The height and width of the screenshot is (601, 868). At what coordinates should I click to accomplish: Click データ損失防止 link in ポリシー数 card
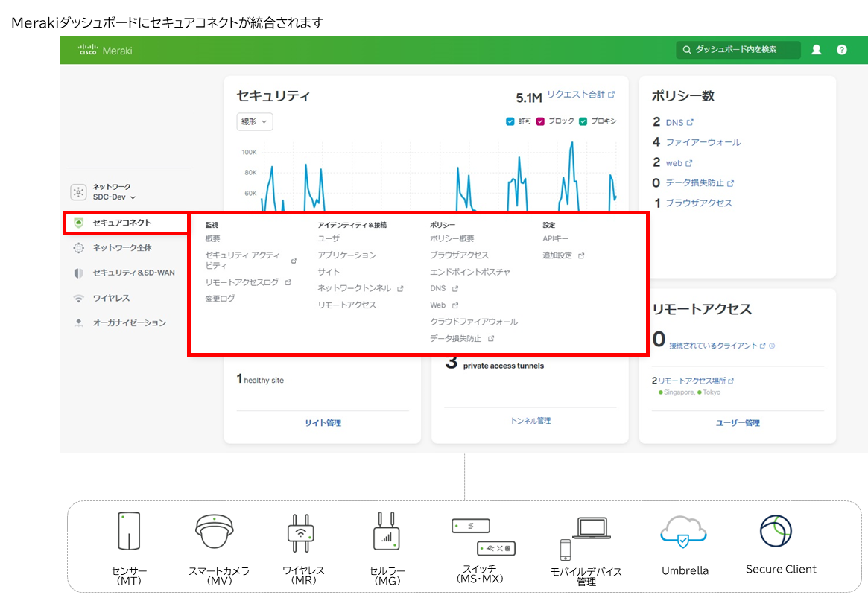coord(694,182)
